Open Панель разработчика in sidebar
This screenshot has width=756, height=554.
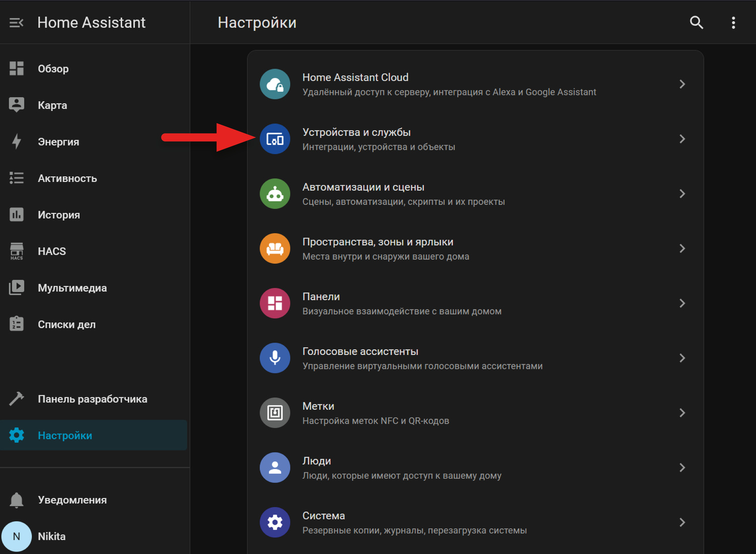(92, 399)
